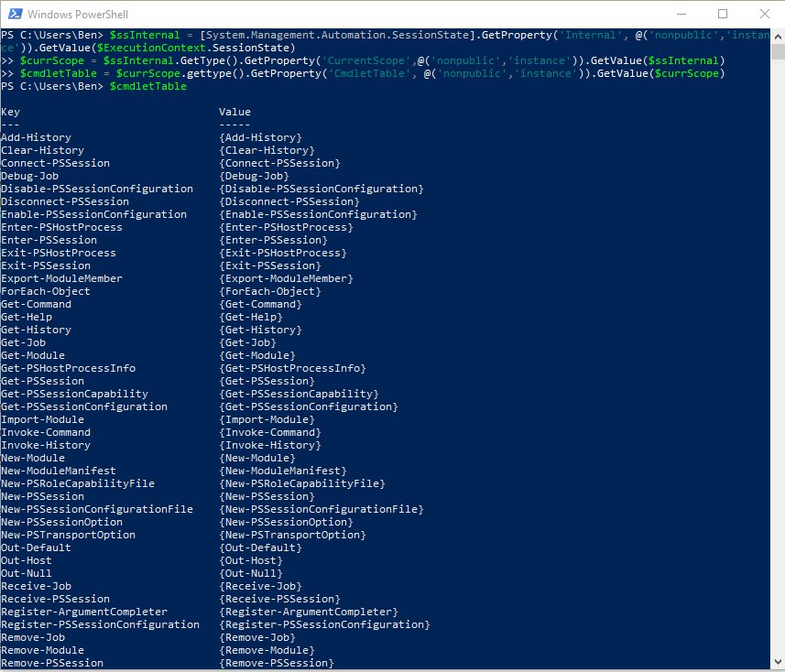Click the 'Value' column header

[x=234, y=112]
